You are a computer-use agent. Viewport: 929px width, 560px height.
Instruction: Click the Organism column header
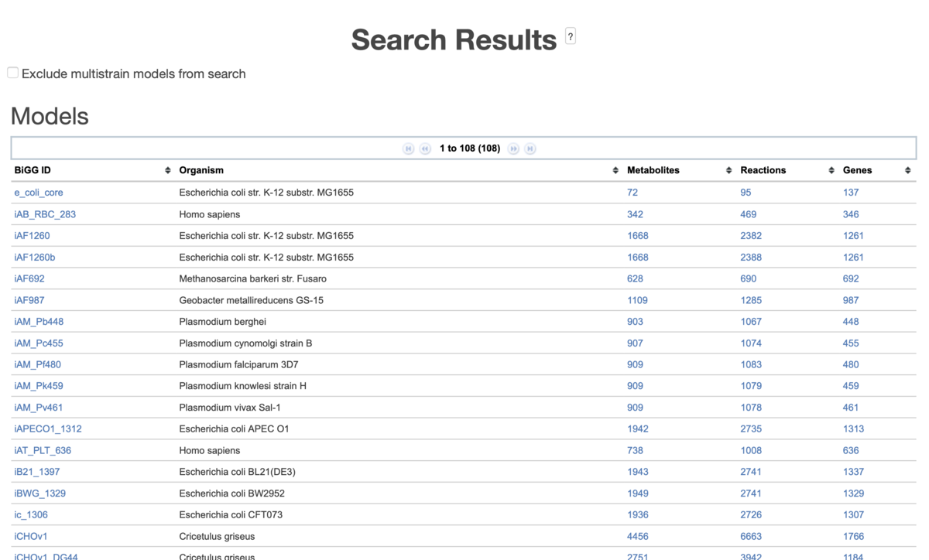pyautogui.click(x=201, y=170)
